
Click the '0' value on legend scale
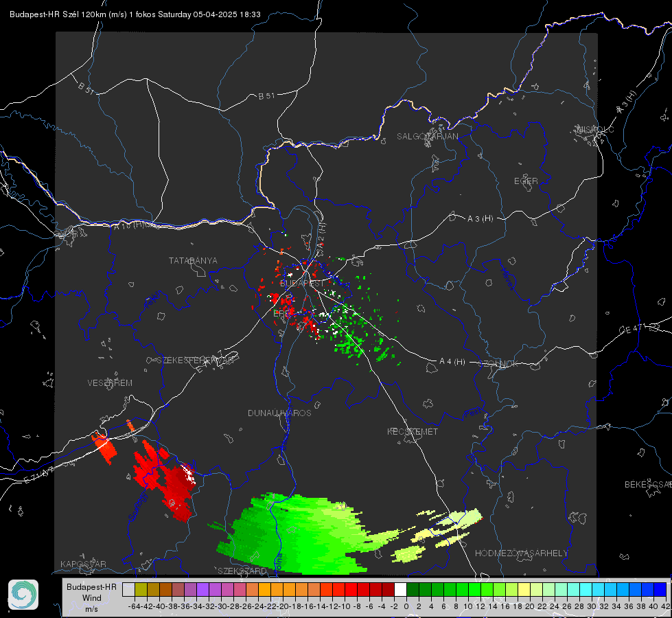[406, 606]
